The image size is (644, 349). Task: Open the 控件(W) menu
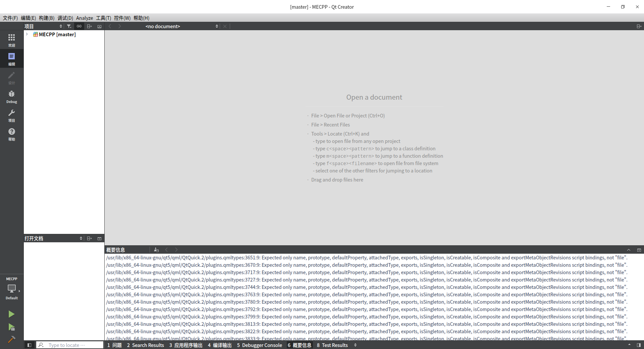[122, 18]
